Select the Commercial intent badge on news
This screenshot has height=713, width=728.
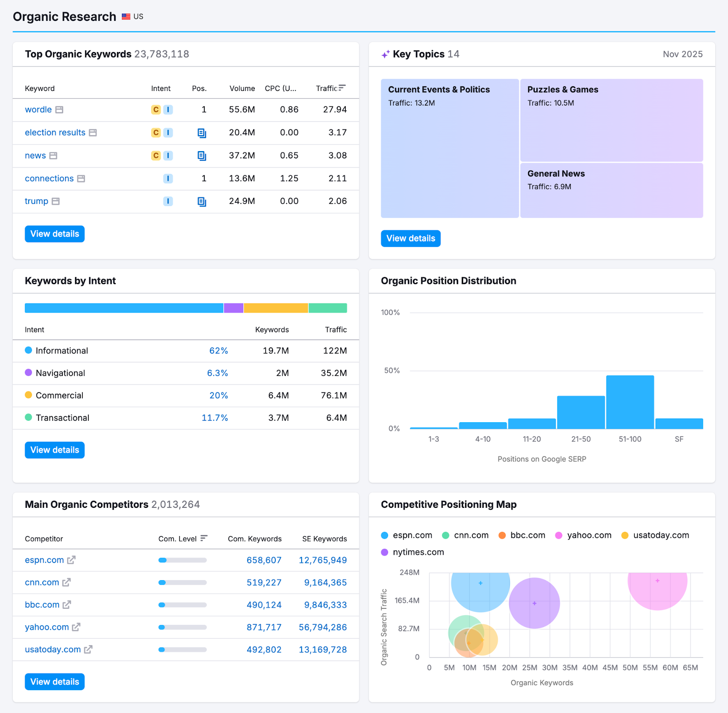click(x=155, y=156)
